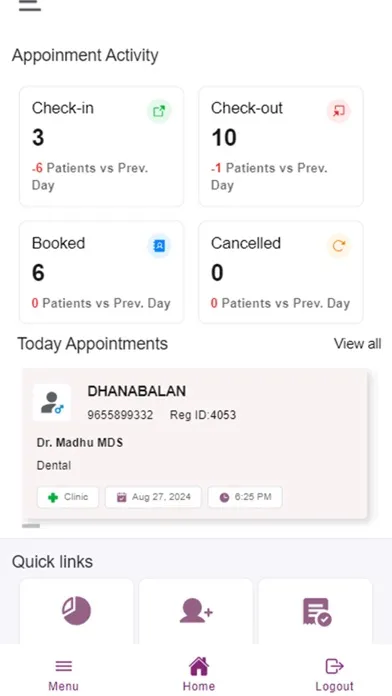Click the Aug 27, 2024 date chip
This screenshot has width=392, height=696.
(x=153, y=497)
